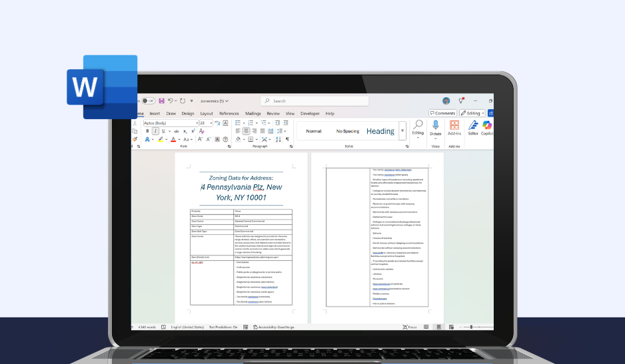The image size is (625, 364).
Task: Adjust the zoom slider in status bar
Action: (x=471, y=327)
